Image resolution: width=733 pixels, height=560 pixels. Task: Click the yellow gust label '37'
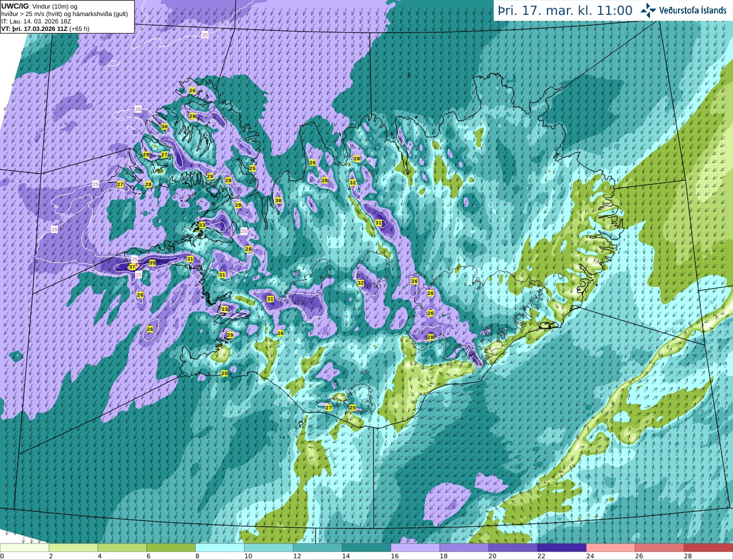point(132,267)
